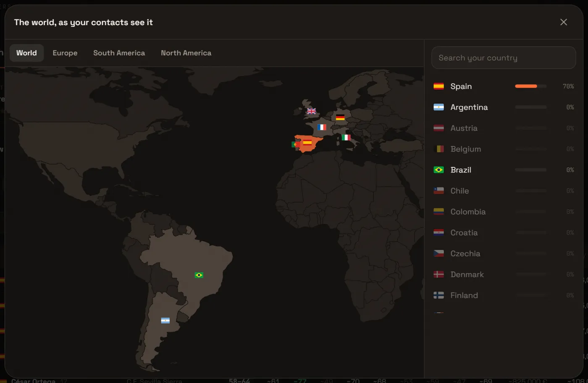Click the 70% value next to Spain
The image size is (588, 383).
coord(568,86)
